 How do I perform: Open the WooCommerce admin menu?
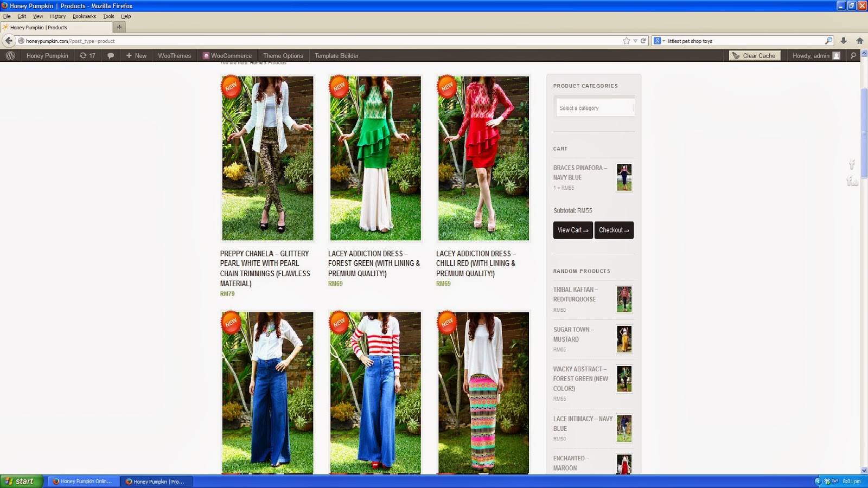pos(227,55)
